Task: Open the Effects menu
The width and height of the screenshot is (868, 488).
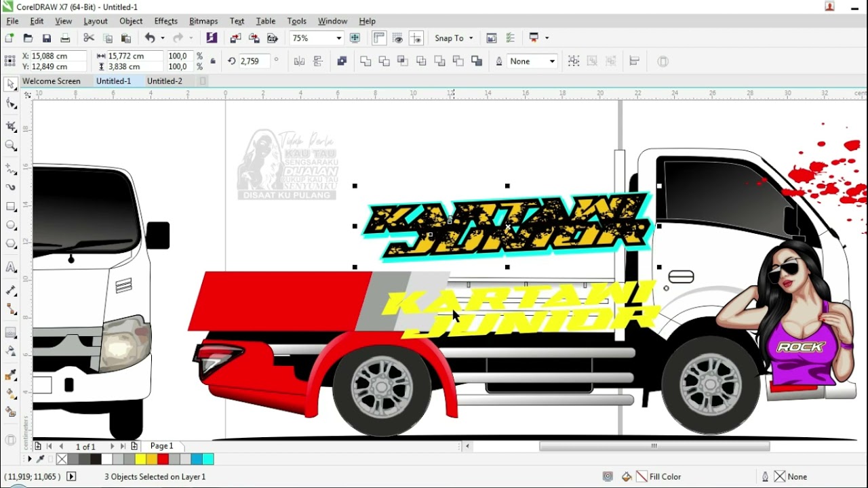Action: tap(165, 21)
